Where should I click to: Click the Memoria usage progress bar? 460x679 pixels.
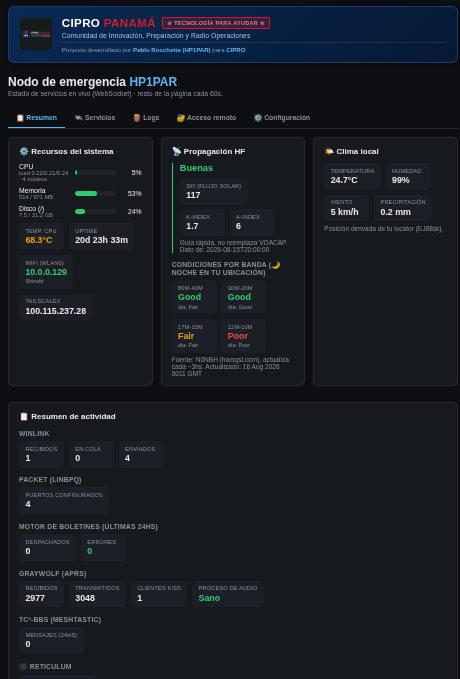[95, 194]
